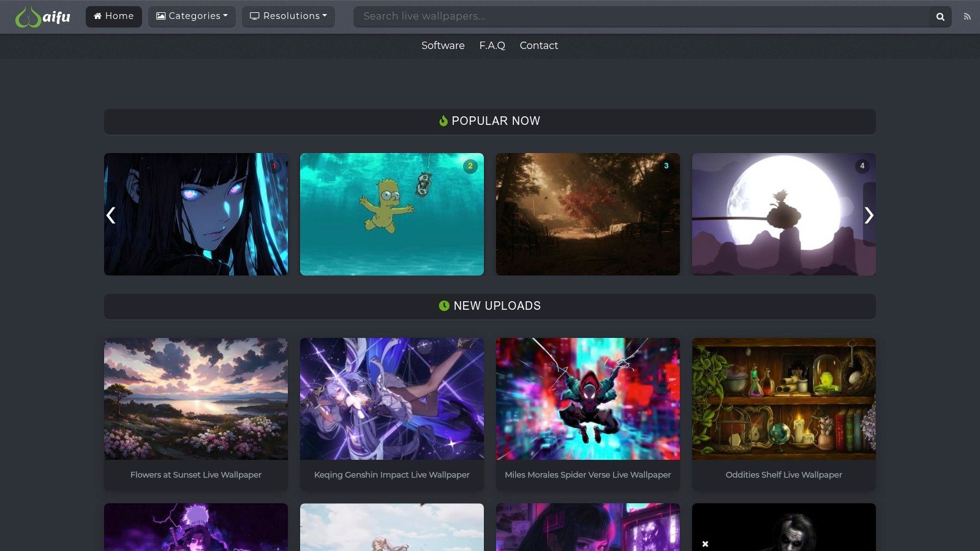Click the Waifu site logo
980x551 pixels.
(43, 17)
